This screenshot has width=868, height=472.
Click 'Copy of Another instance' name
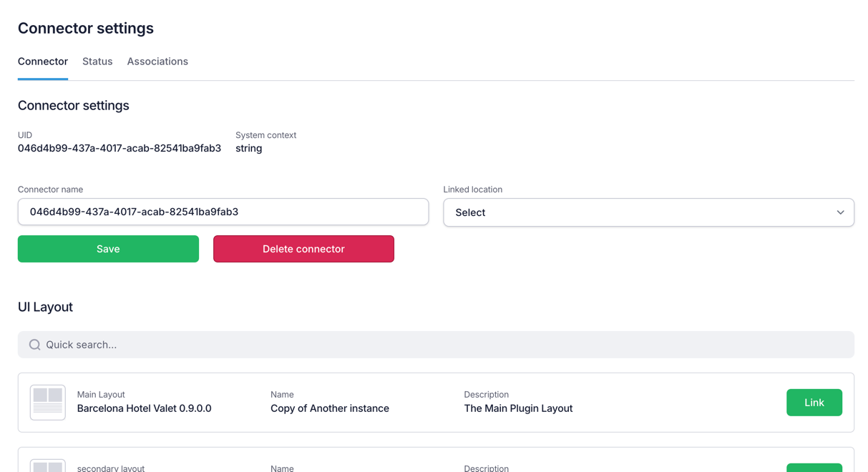pos(330,408)
